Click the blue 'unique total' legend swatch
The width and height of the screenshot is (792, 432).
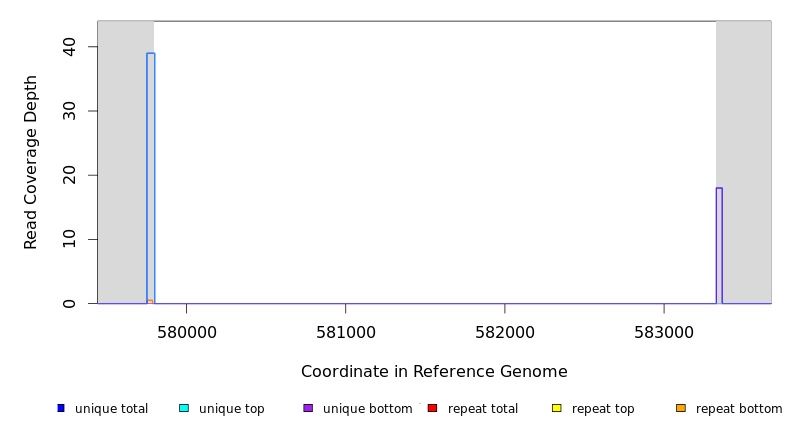[x=61, y=408]
